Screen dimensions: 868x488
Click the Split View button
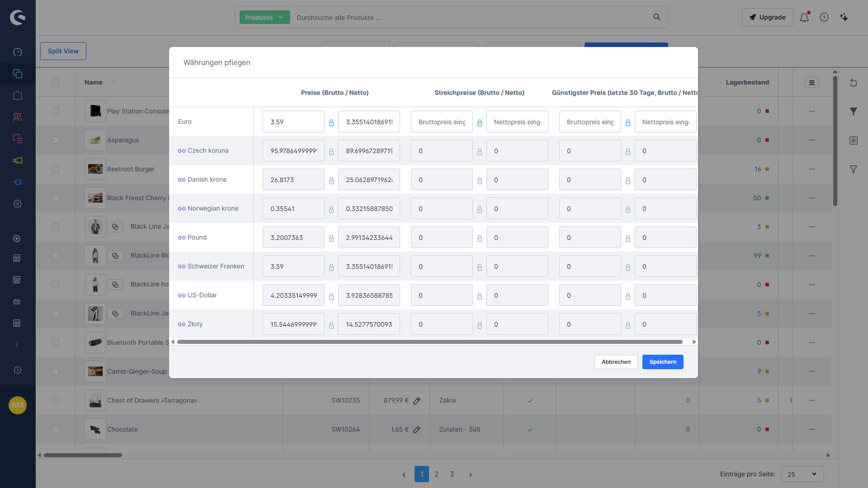[x=63, y=51]
